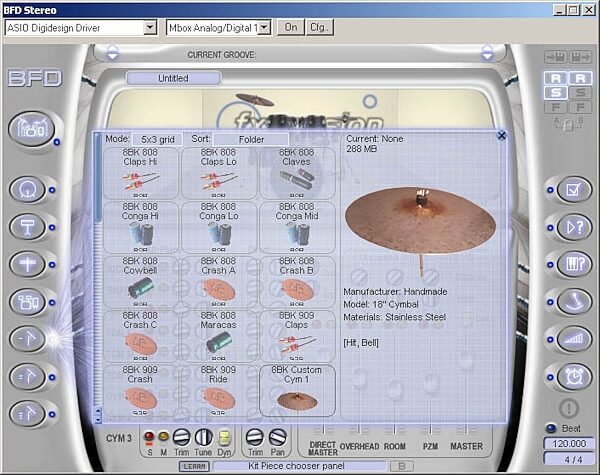This screenshot has width=600, height=475.
Task: Click the On button for audio driver
Action: (291, 28)
